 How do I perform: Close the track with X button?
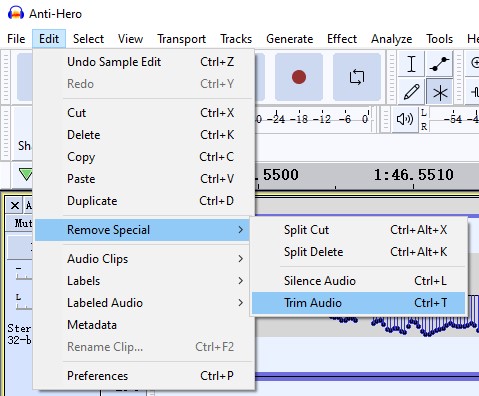pyautogui.click(x=14, y=205)
